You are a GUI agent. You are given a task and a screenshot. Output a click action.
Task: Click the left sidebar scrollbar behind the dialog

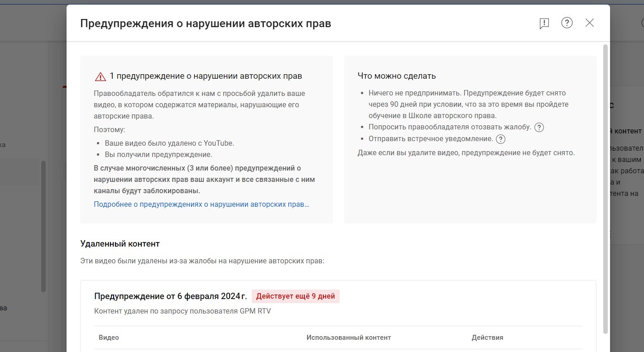point(43,226)
